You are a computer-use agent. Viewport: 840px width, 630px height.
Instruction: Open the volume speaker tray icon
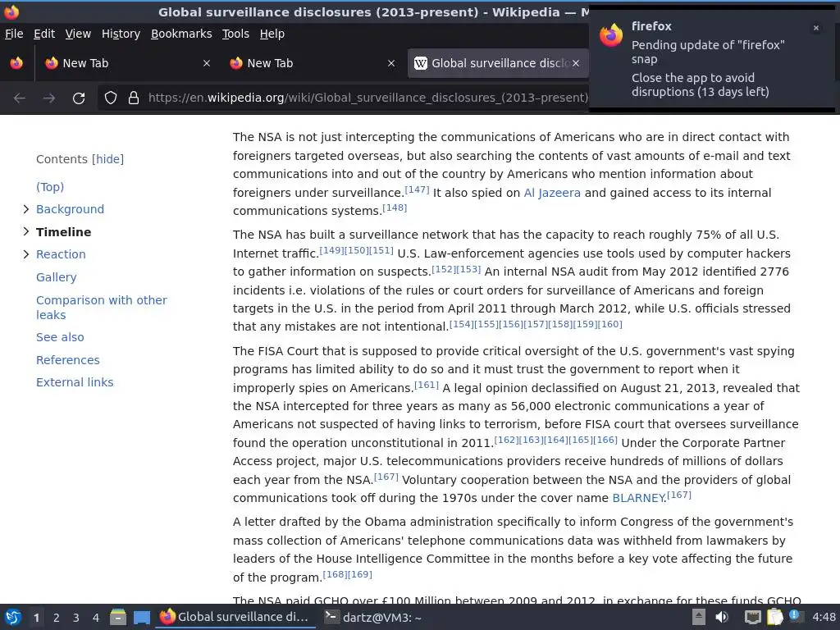click(x=722, y=617)
